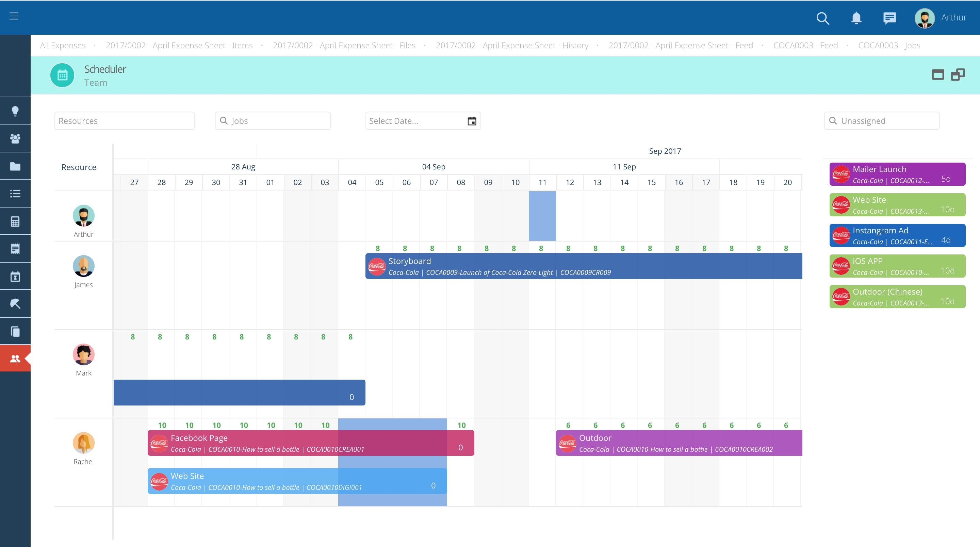Select the umbrella icon in the sidebar

pyautogui.click(x=15, y=303)
